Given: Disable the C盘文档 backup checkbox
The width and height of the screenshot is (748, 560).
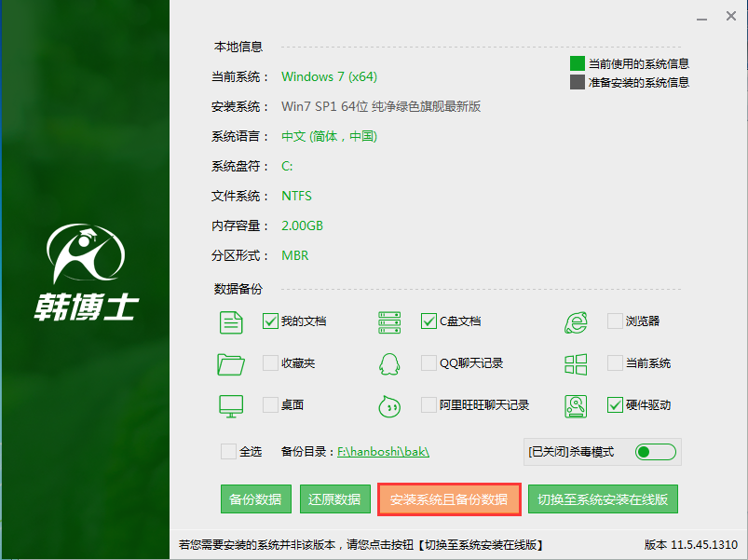Looking at the screenshot, I should point(428,321).
